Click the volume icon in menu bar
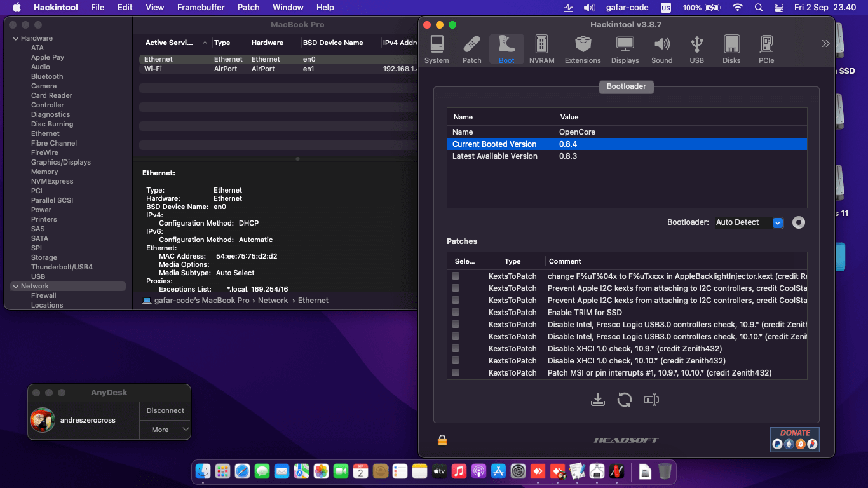868x488 pixels. pyautogui.click(x=590, y=8)
